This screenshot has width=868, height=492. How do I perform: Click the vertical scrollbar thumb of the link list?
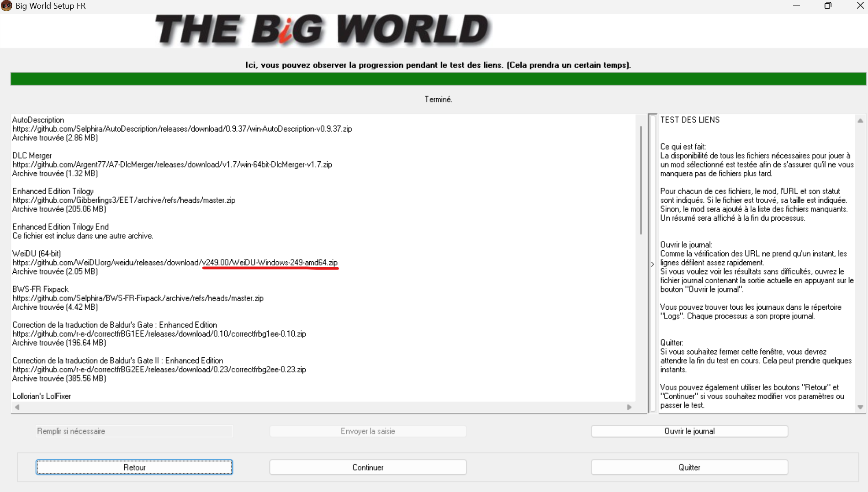(x=641, y=180)
